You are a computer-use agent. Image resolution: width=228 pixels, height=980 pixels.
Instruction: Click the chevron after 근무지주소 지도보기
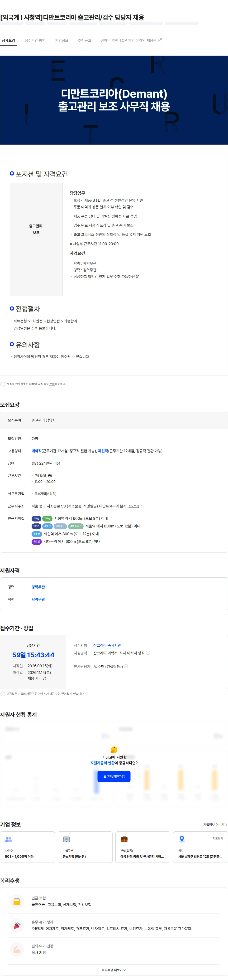click(x=142, y=506)
